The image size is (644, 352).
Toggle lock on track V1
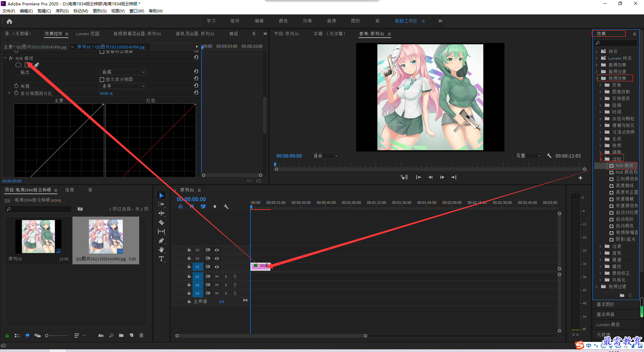[189, 267]
